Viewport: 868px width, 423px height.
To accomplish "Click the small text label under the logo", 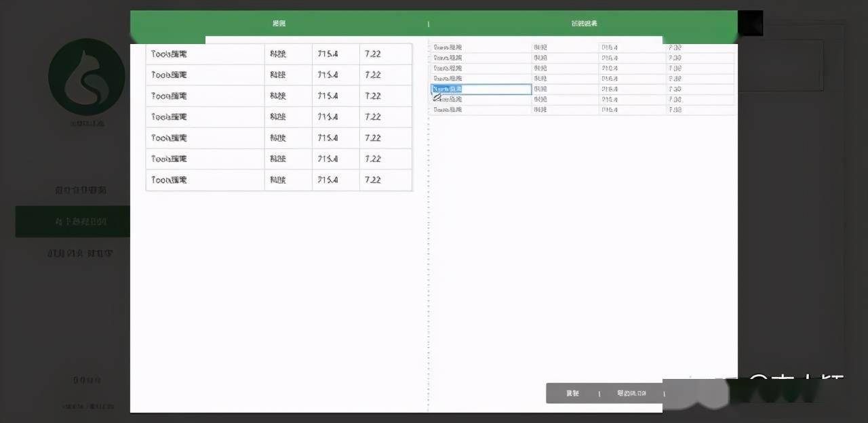I will pos(87,123).
